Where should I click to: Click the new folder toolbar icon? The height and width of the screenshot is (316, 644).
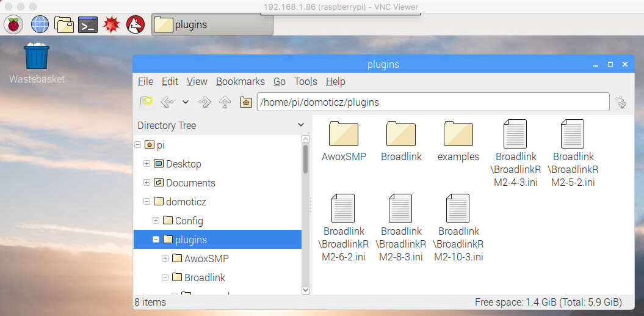147,101
